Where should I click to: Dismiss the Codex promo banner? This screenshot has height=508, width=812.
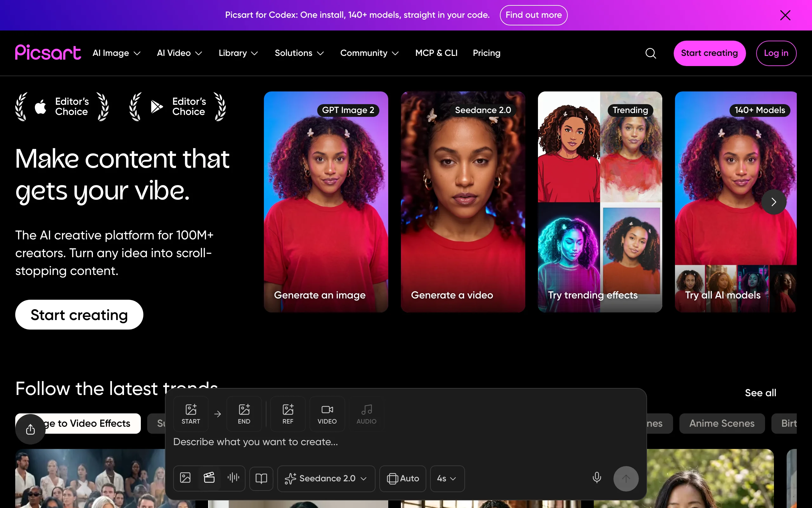pos(785,15)
